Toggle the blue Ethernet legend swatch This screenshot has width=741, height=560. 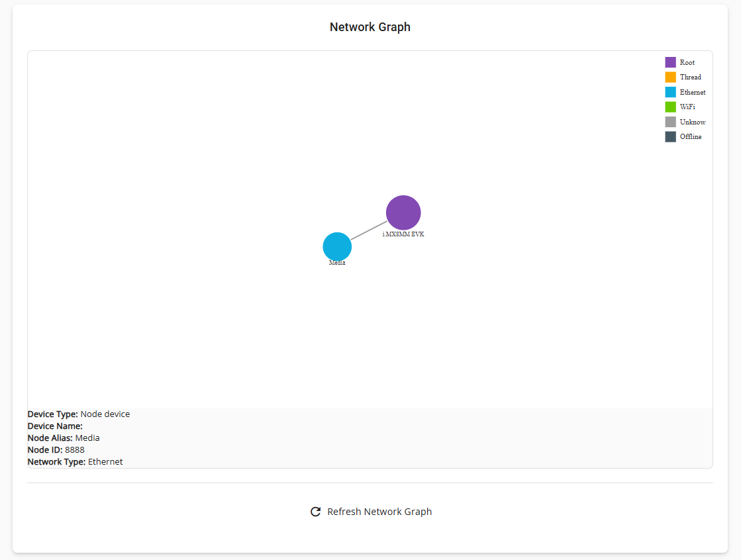click(x=670, y=92)
